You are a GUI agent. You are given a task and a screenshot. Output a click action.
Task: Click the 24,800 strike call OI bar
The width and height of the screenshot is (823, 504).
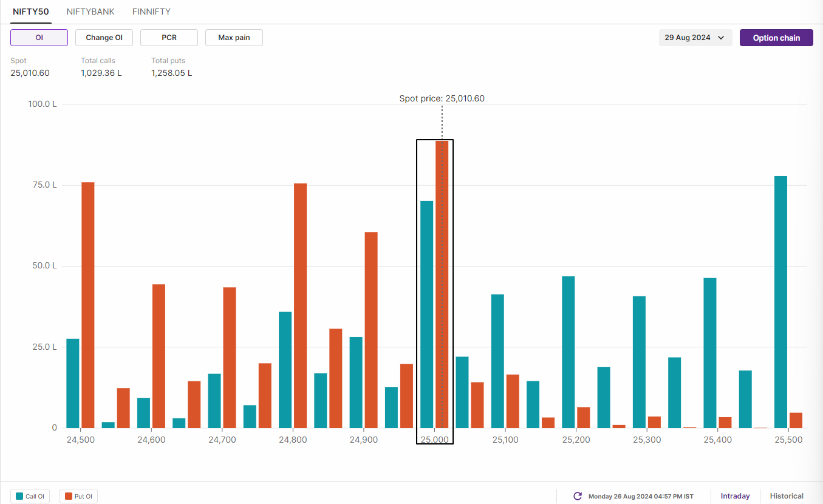point(285,370)
